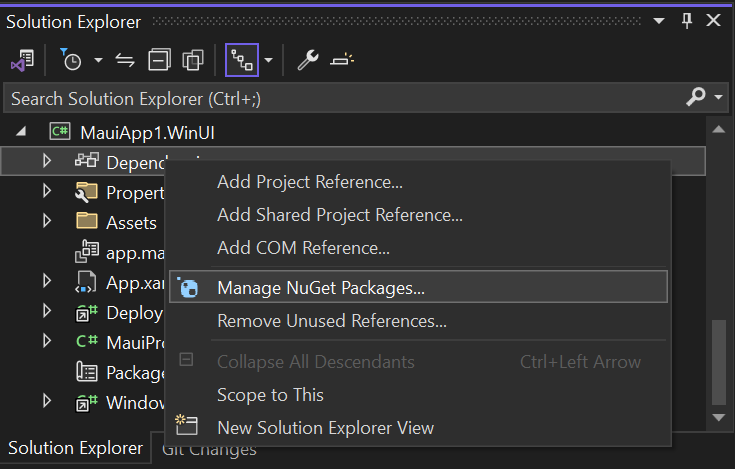
Task: Click Sync with Active Document arrows
Action: pos(125,60)
